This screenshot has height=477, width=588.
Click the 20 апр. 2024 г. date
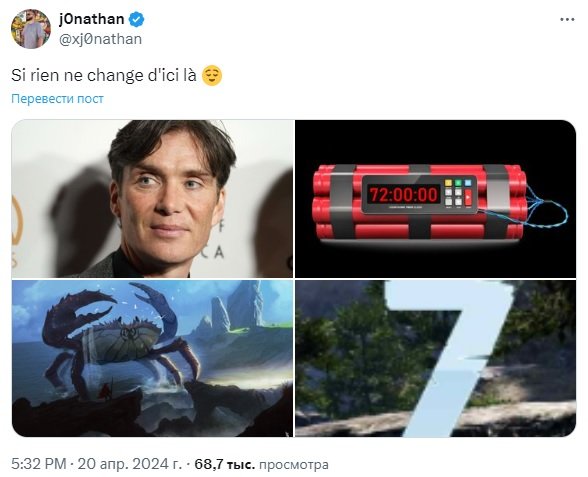pos(130,464)
